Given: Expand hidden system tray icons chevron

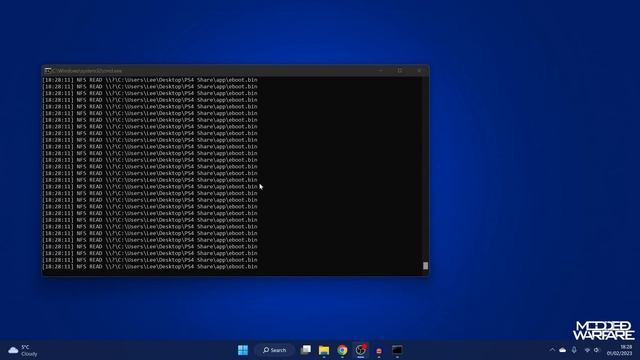Looking at the screenshot, I should point(552,350).
